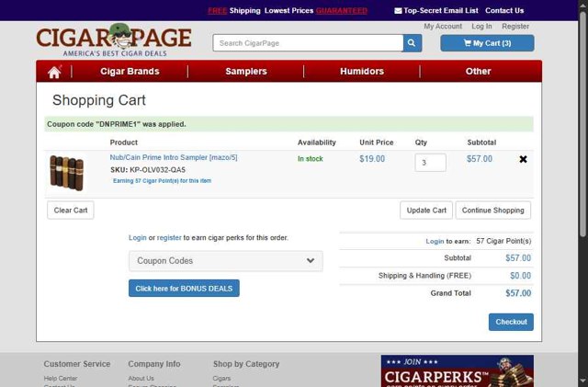Open the Cigar Brands menu
The width and height of the screenshot is (588, 387).
coord(130,72)
